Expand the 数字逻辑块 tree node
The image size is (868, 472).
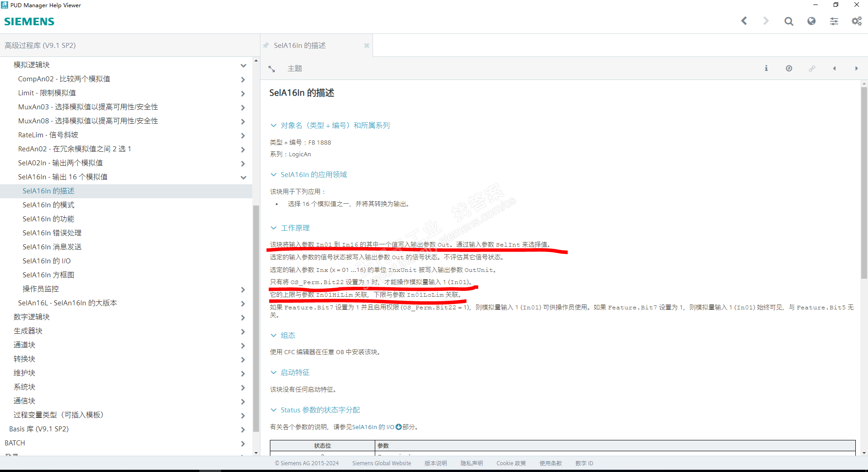(x=243, y=318)
